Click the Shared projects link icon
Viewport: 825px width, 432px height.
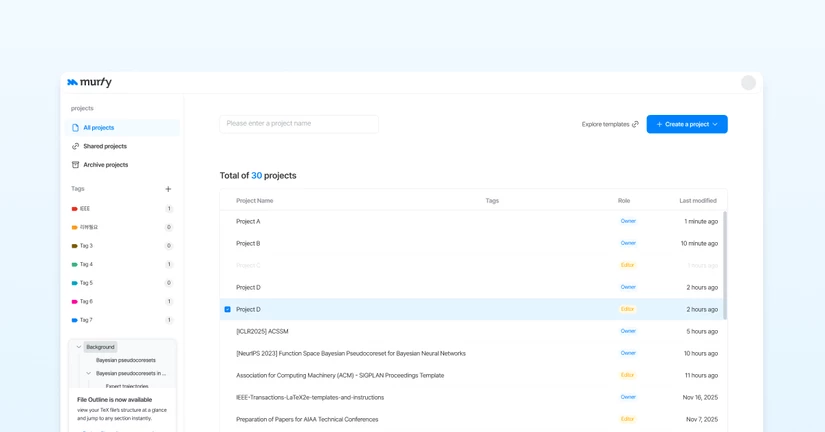[x=75, y=146]
